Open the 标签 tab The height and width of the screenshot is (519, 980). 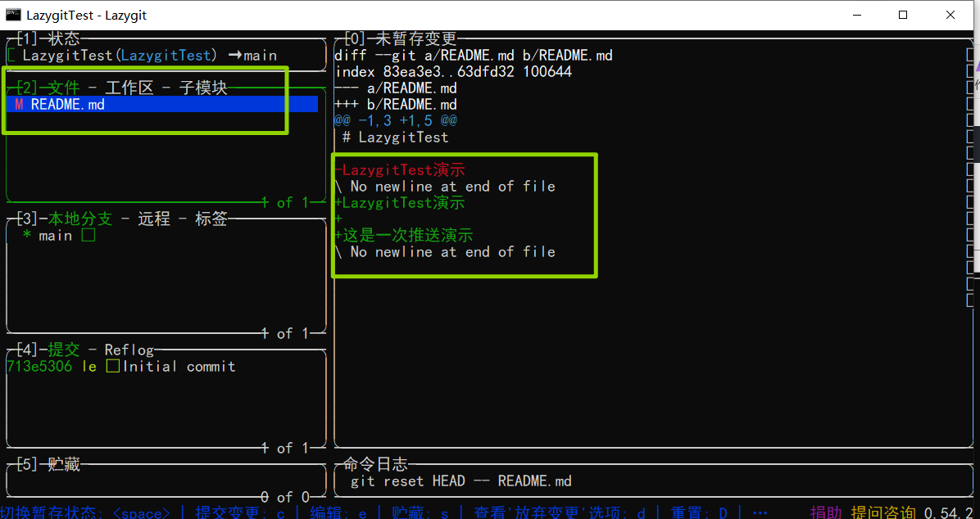tap(211, 219)
